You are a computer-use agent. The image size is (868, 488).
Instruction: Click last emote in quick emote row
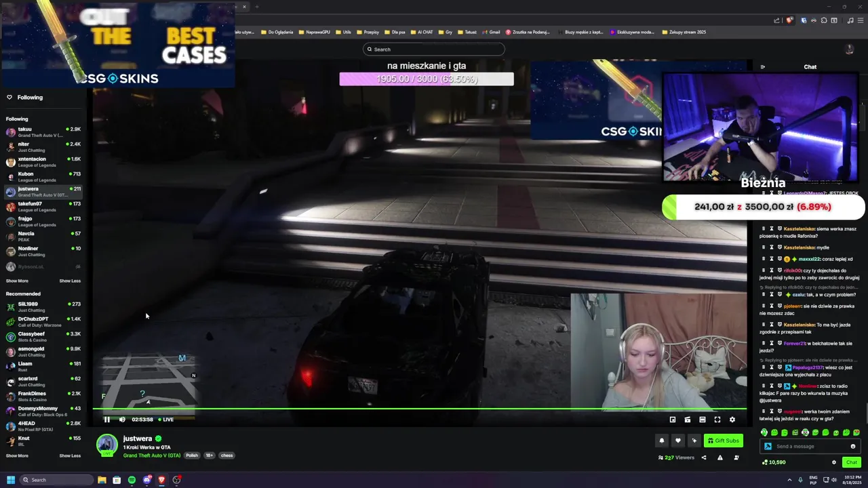[856, 432]
